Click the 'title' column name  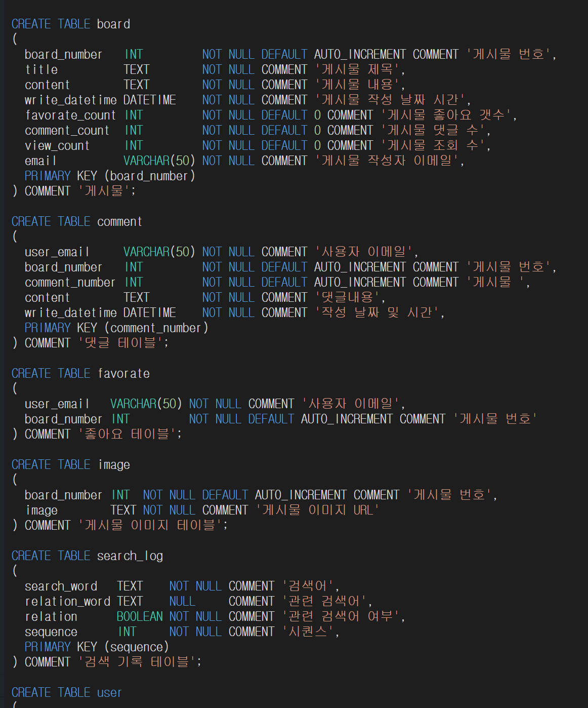(41, 69)
